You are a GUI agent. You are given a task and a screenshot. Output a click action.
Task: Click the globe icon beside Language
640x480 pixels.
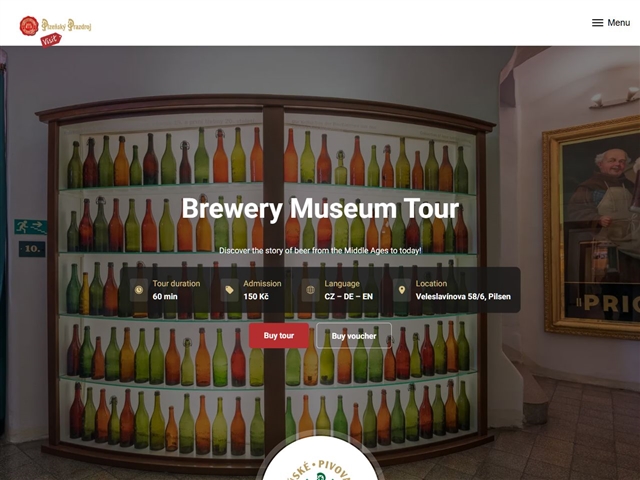point(310,290)
